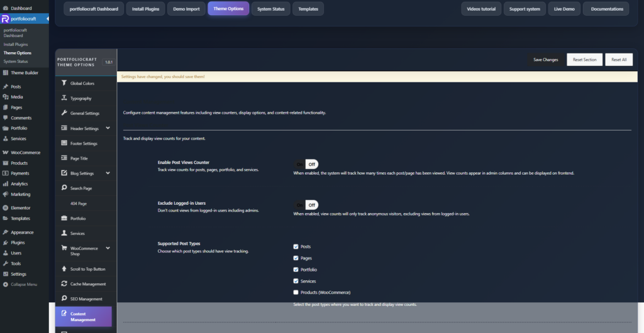Select the General Settings wrench icon
The height and width of the screenshot is (333, 644).
[64, 113]
